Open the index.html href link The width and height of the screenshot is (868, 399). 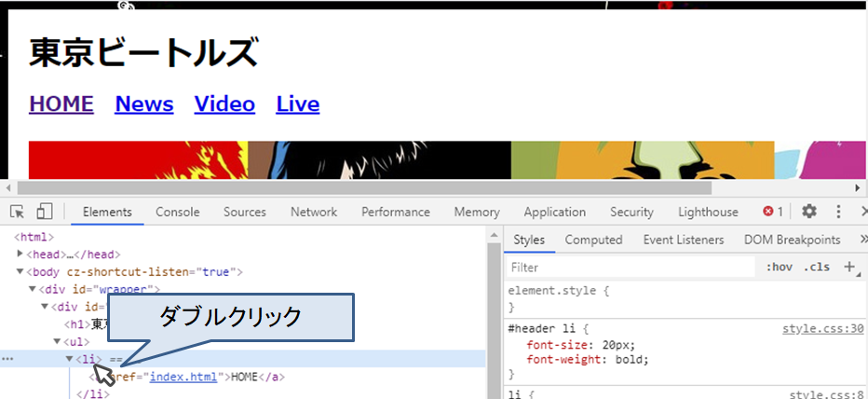(183, 377)
